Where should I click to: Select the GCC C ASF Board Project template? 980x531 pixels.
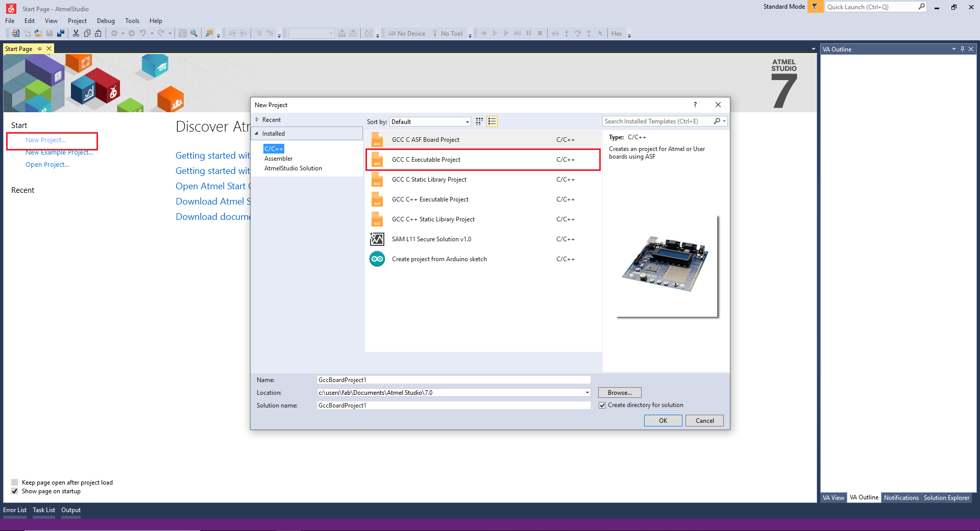tap(483, 140)
